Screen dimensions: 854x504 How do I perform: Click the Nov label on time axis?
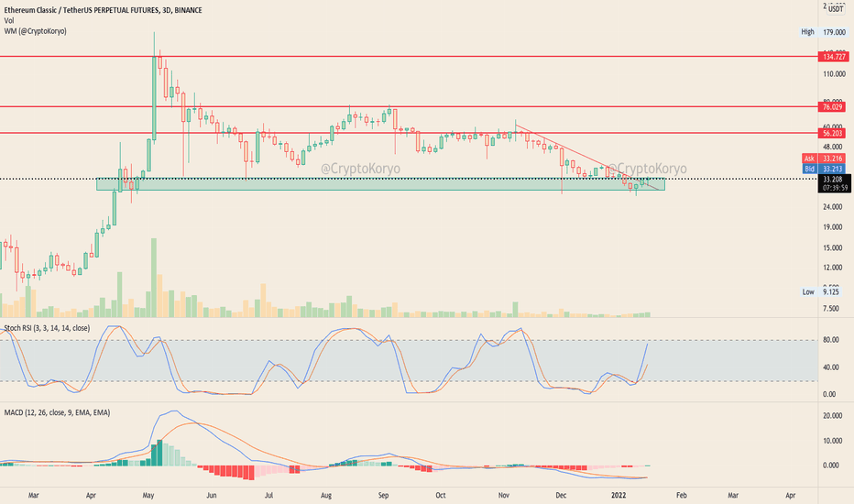pyautogui.click(x=504, y=495)
